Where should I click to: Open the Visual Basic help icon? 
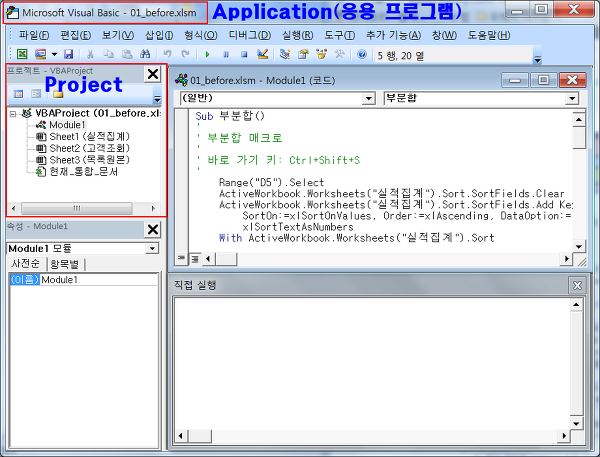[x=362, y=54]
